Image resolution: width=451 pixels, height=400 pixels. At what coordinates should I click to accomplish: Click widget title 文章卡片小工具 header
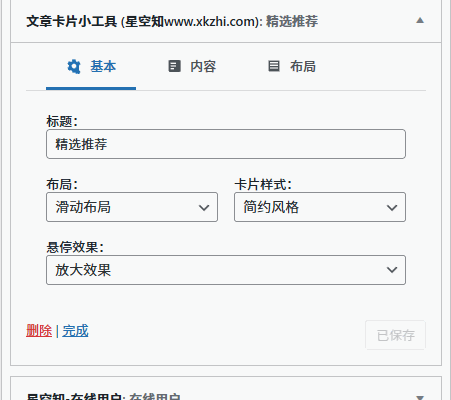(x=172, y=21)
